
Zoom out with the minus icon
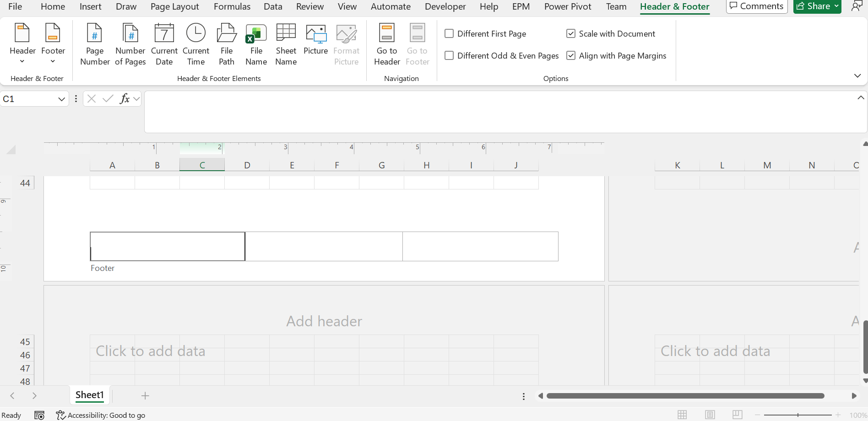pos(758,415)
